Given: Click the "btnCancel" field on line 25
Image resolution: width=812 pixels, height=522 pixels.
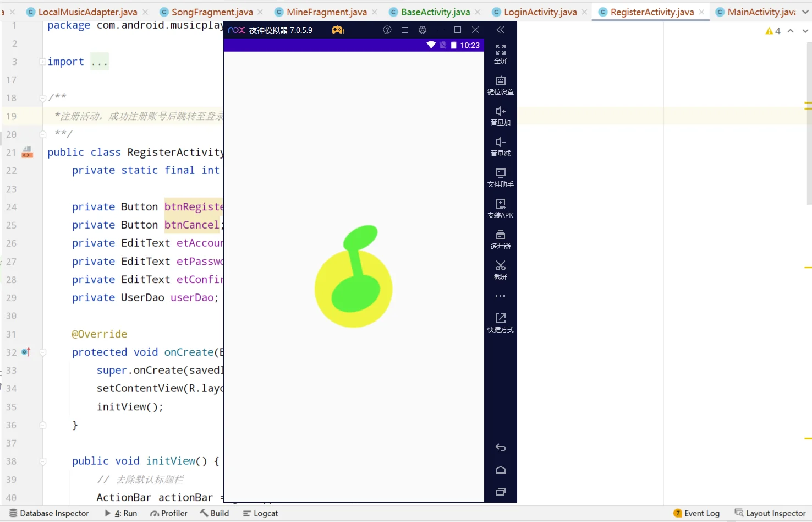Looking at the screenshot, I should [x=191, y=225].
